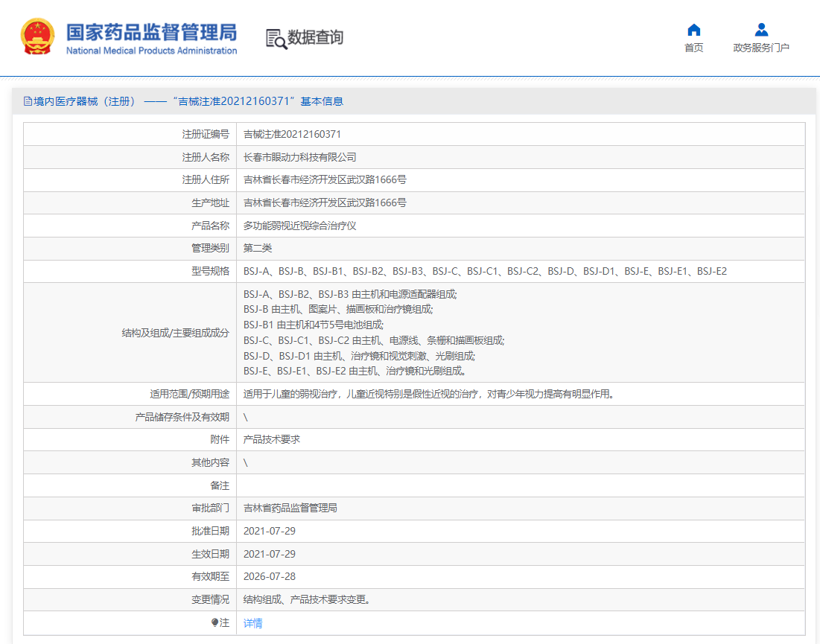Viewport: 820px width, 644px height.
Task: Select the 政务服务门户 menu entry
Action: [761, 45]
